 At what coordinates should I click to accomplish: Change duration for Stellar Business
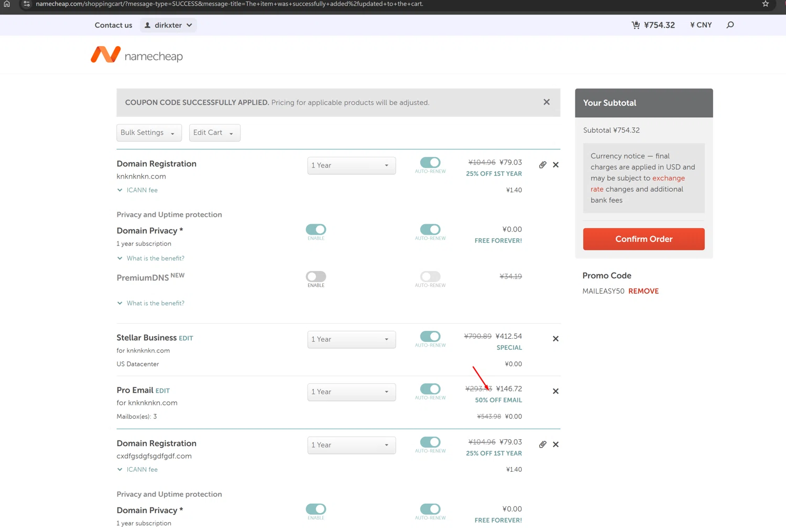point(352,339)
